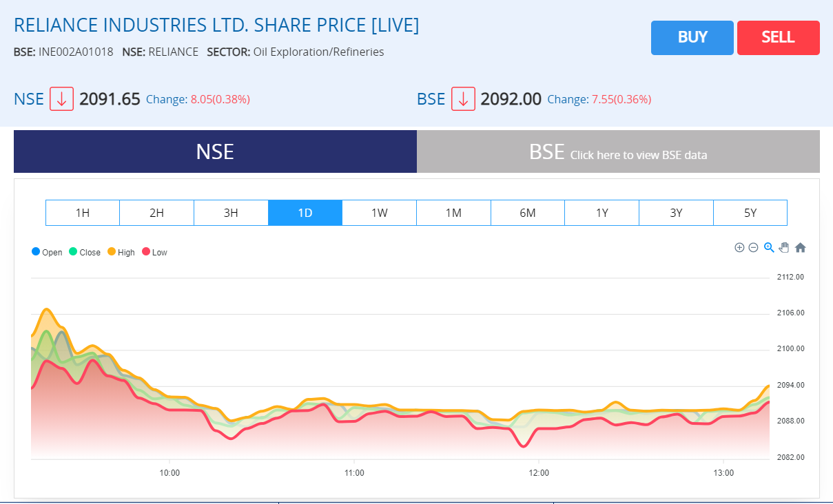Toggle the Low series legend marker
Image resolution: width=833 pixels, height=504 pixels.
coord(146,252)
